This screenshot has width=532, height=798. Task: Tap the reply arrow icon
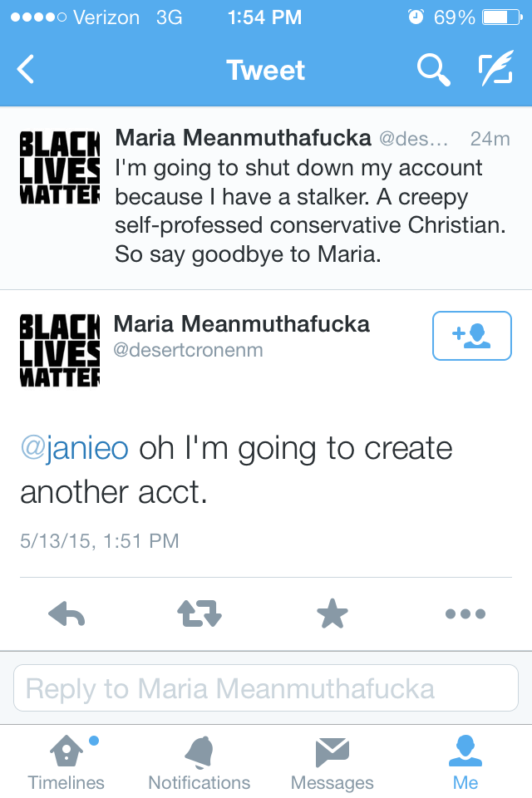(x=66, y=613)
